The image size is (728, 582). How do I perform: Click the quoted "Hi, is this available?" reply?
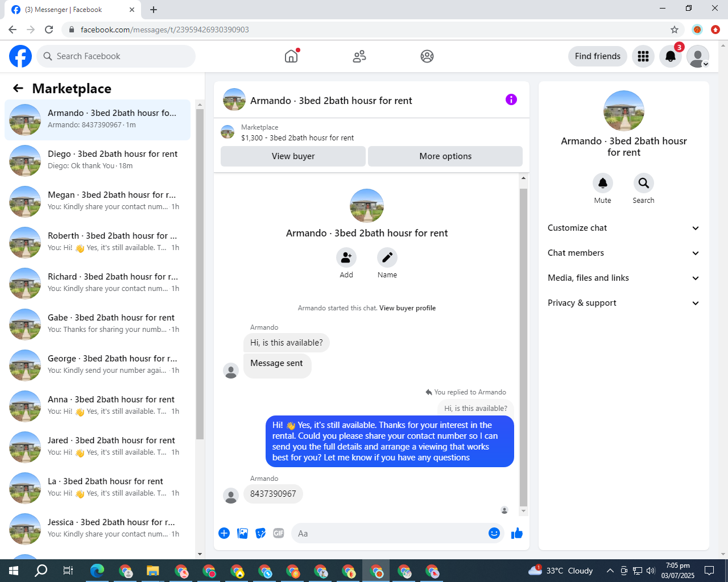tap(475, 408)
